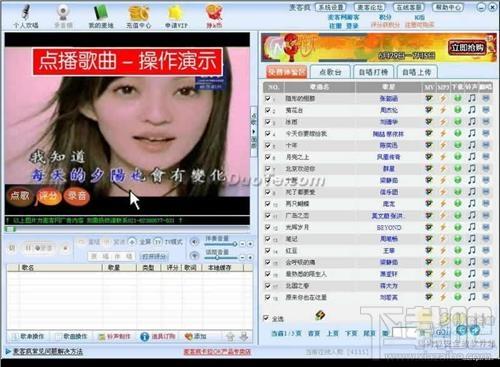Switch to the 自唱打榜 tab
This screenshot has width=500, height=367.
click(373, 72)
